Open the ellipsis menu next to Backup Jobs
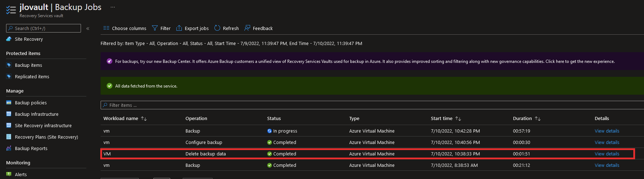644x179 pixels. coord(113,7)
